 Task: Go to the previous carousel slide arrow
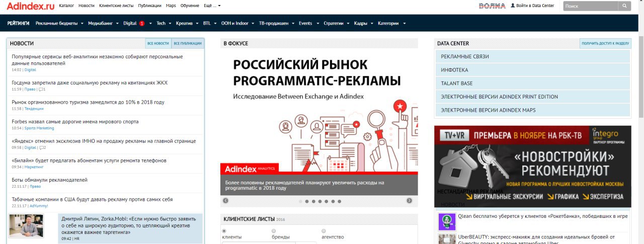(x=225, y=201)
